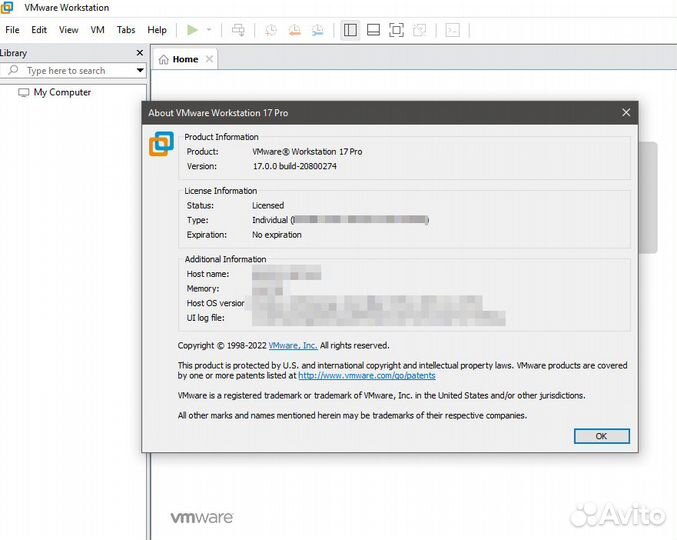Click OK in the About dialog
This screenshot has height=540, width=677.
601,436
